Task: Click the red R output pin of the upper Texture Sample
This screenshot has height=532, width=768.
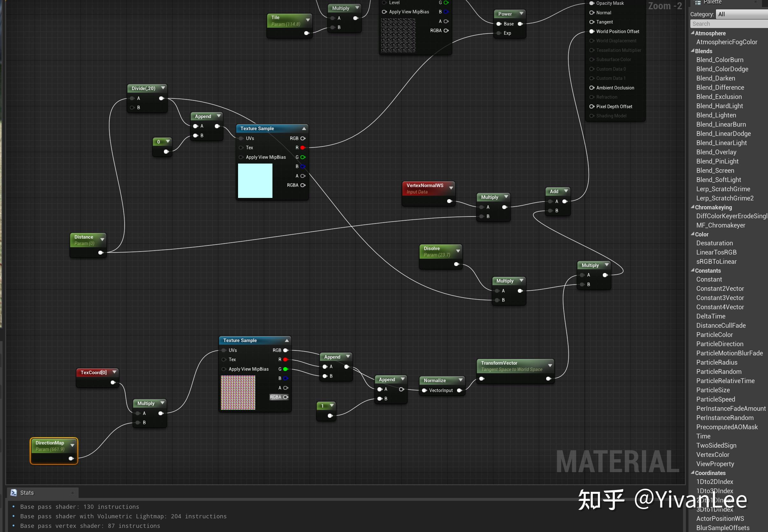Action: 302,148
